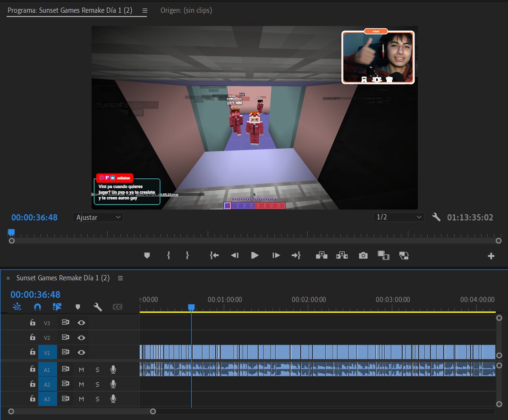The image size is (508, 420).
Task: Toggle sync lock on A3
Action: [x=66, y=399]
